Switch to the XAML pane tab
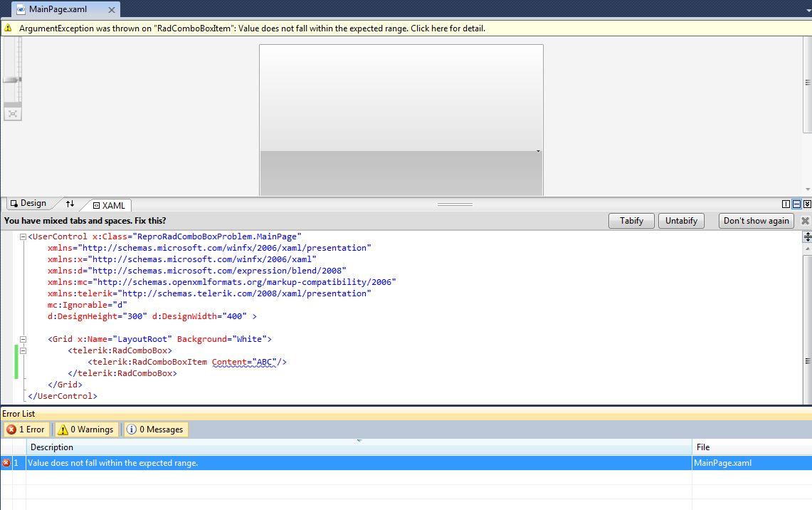 (x=109, y=205)
